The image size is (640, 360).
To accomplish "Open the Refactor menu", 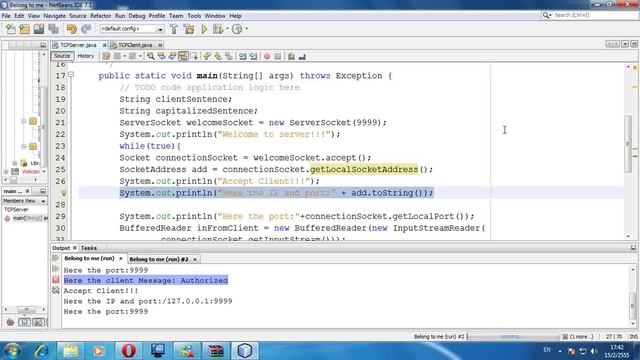I will click(x=100, y=16).
